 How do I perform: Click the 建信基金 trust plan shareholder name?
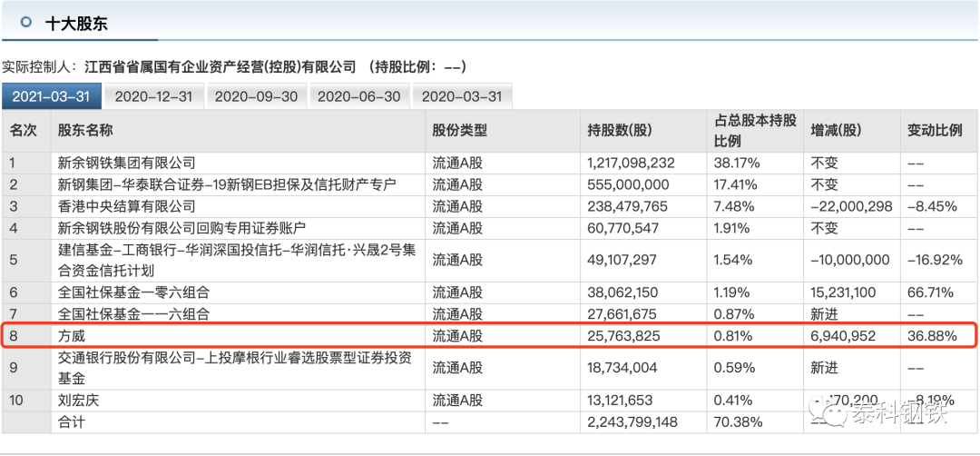234,260
